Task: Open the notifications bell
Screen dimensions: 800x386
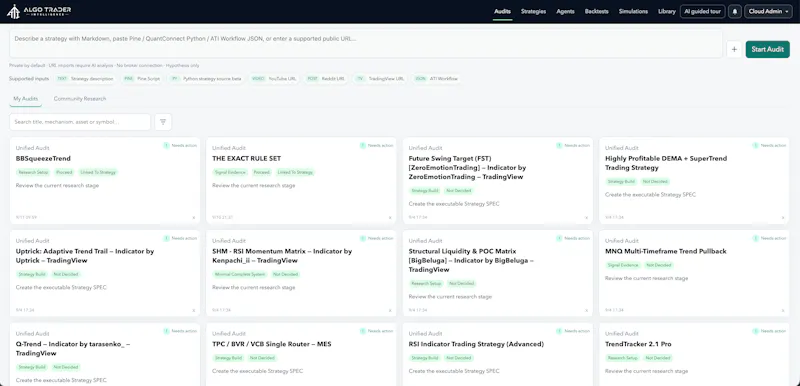Action: pyautogui.click(x=735, y=11)
